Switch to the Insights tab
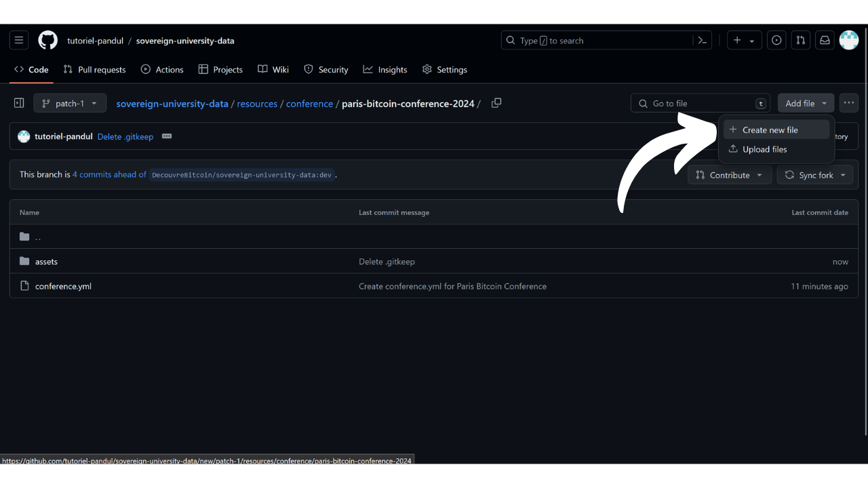Screen dimensions: 868x488 [x=385, y=69]
